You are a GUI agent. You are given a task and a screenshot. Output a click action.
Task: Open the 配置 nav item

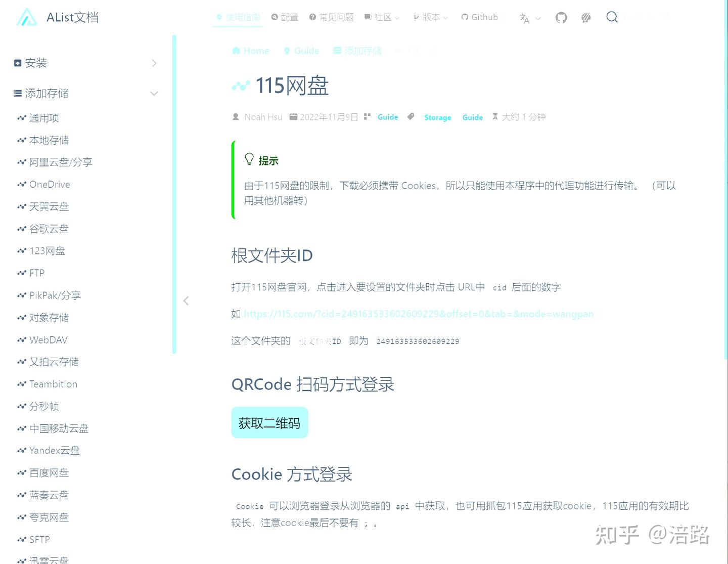(285, 17)
